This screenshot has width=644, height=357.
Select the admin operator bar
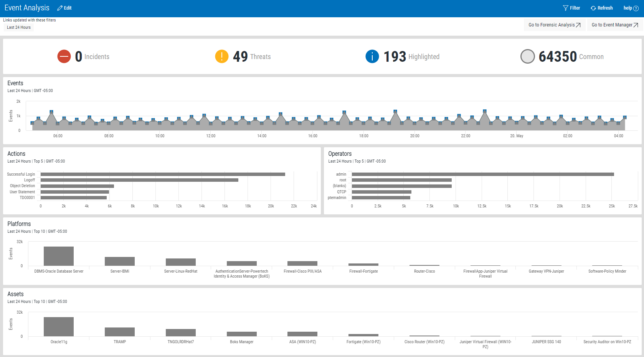pos(482,174)
